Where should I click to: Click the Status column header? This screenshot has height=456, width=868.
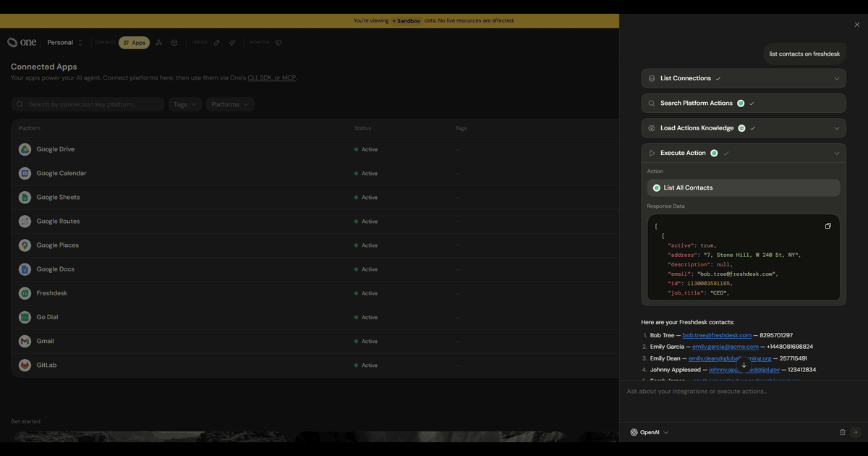(362, 128)
